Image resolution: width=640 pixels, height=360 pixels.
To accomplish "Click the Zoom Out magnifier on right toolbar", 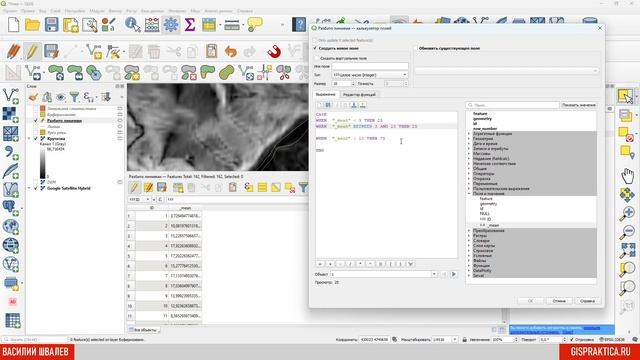I will (627, 232).
